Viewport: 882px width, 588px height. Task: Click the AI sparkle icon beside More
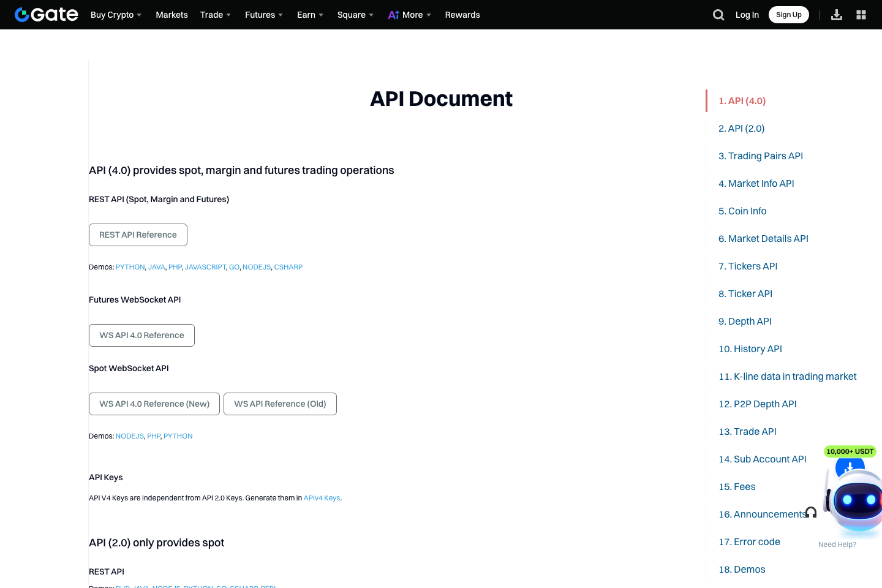393,14
